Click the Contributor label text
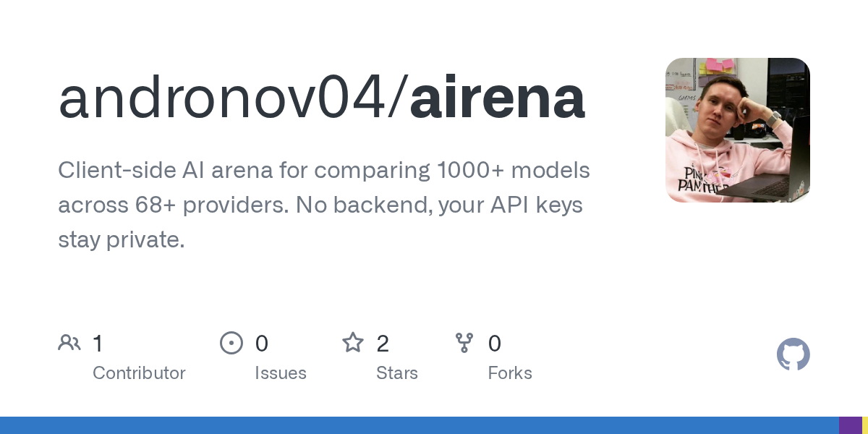This screenshot has height=434, width=868. click(139, 373)
